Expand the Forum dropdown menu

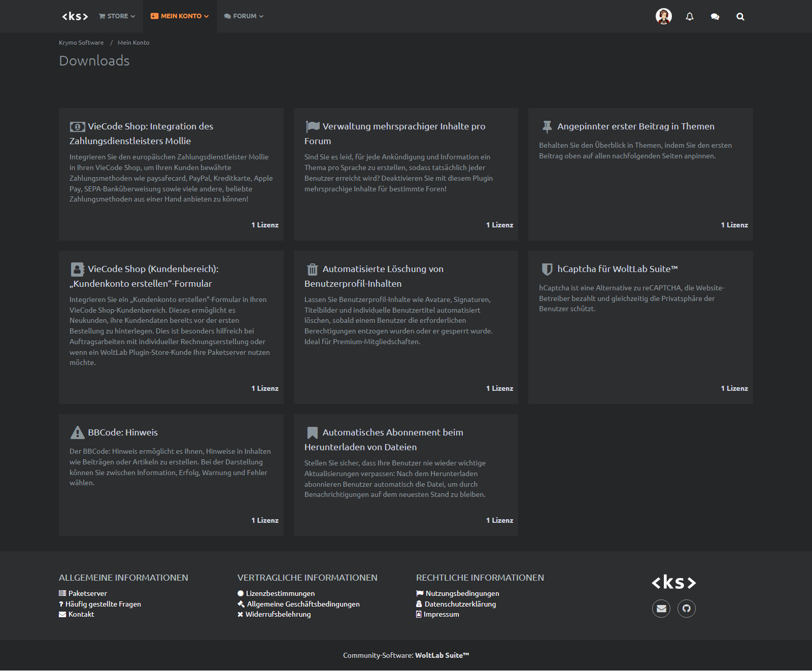click(x=244, y=16)
